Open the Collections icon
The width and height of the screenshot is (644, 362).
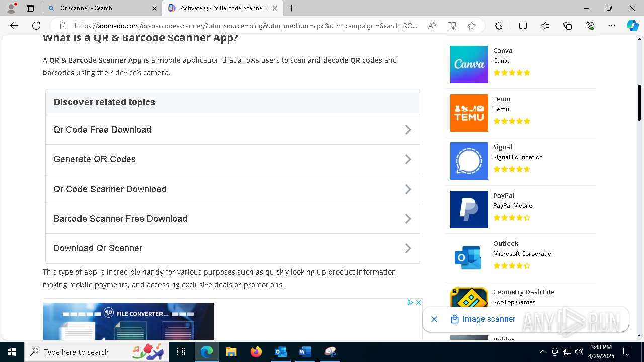[568, 26]
